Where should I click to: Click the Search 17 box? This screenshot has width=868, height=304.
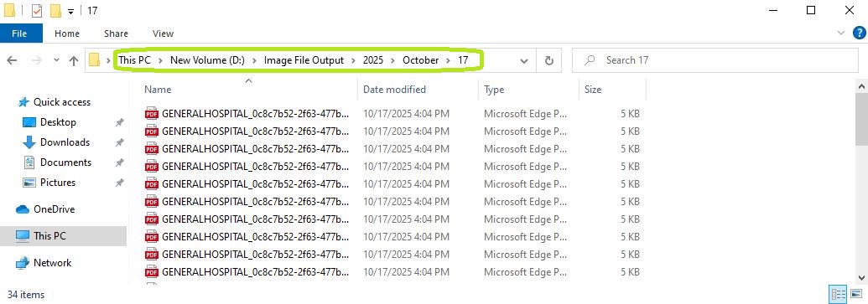coord(715,59)
